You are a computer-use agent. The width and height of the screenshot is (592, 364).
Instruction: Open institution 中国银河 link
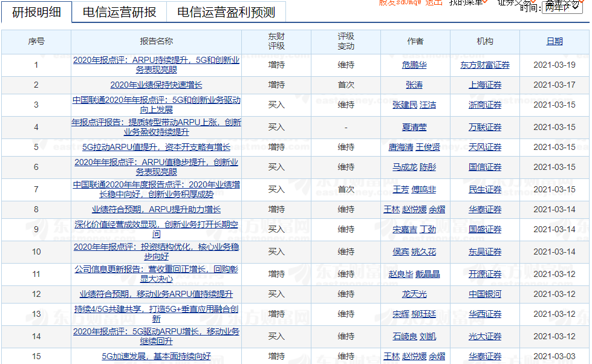(x=485, y=294)
